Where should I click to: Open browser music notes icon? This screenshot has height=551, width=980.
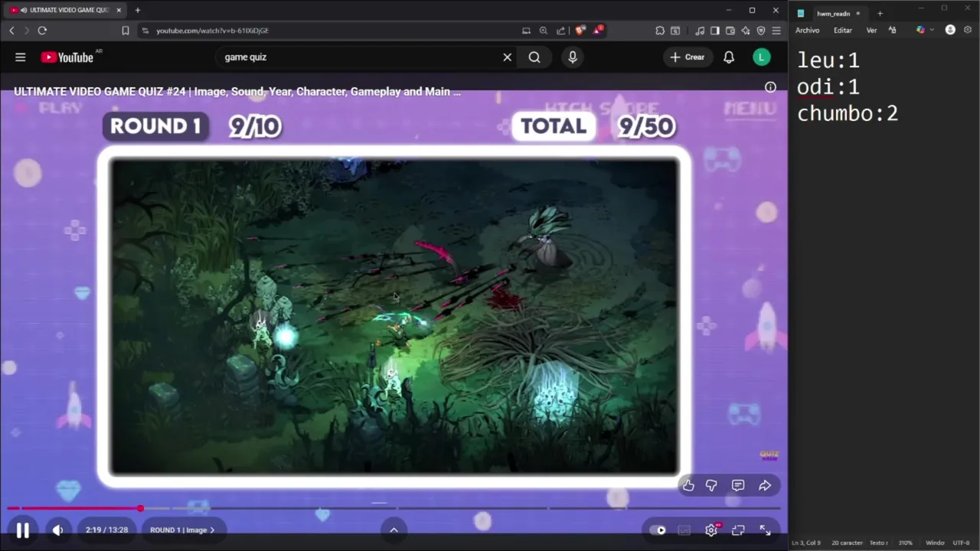tap(700, 31)
